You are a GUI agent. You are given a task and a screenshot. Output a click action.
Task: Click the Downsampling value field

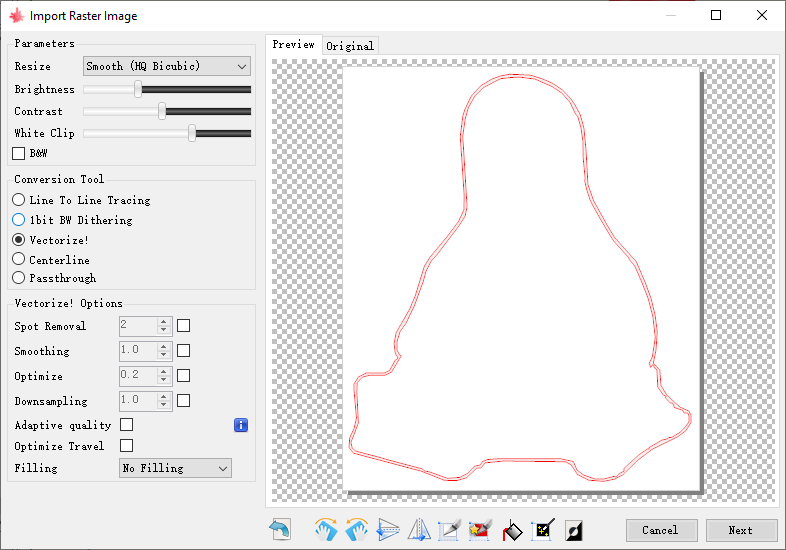pos(138,401)
